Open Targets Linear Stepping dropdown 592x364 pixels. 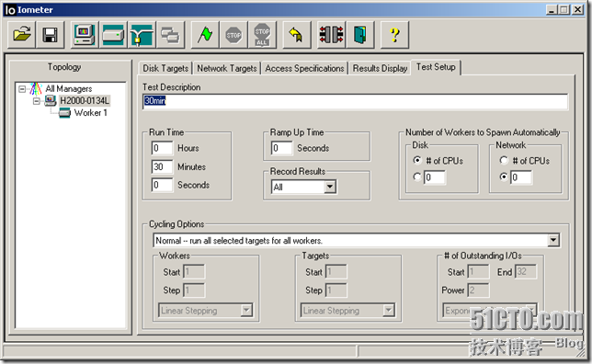pyautogui.click(x=388, y=311)
